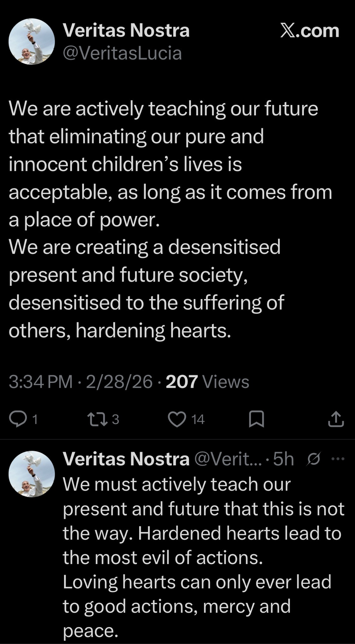Viewport: 355px width, 644px height.
Task: Open the reply's three-dot more menu
Action: coord(338,459)
